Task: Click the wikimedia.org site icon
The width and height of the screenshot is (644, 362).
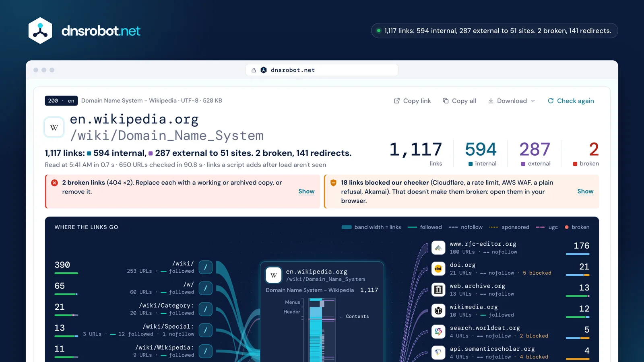Action: coord(438,311)
